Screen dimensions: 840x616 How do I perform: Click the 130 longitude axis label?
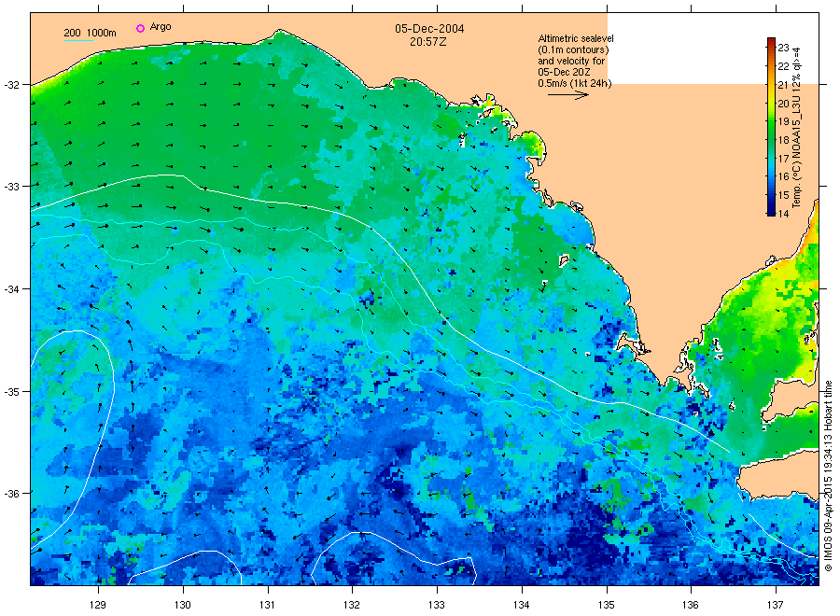click(183, 605)
